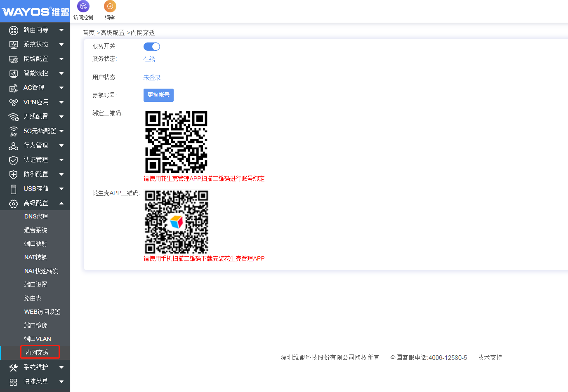Click the WAYOS 维盟 logo
The image size is (568, 392).
pos(35,12)
